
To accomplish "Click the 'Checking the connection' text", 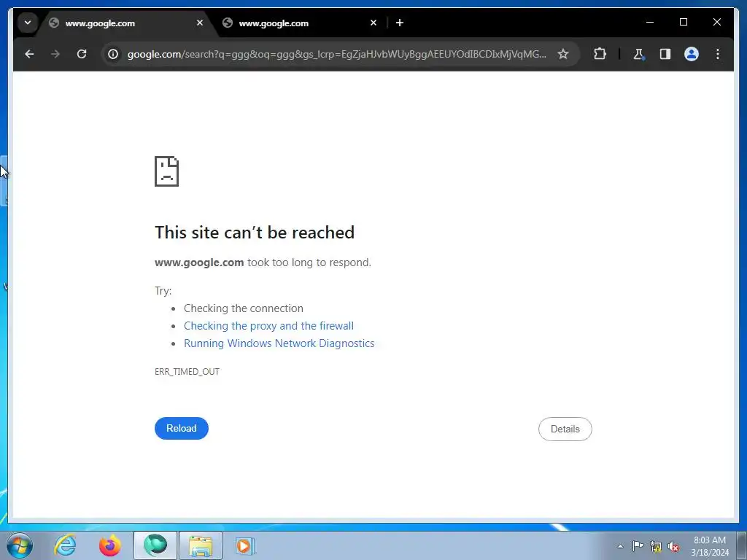I will tap(244, 308).
